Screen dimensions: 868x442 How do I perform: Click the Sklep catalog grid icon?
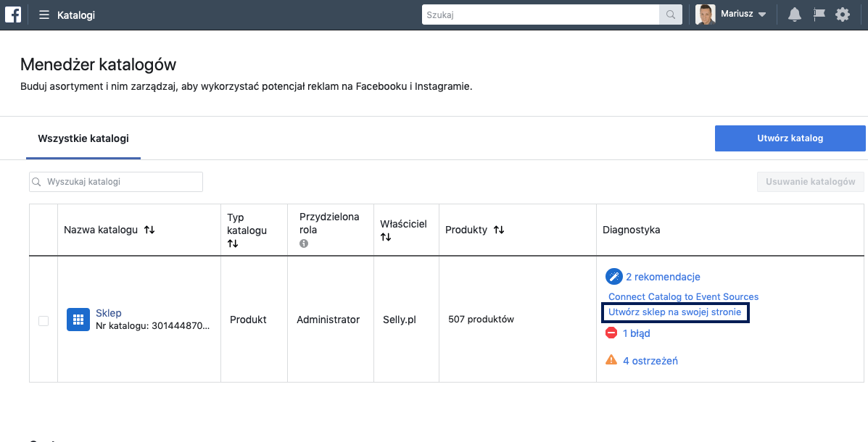[x=78, y=320]
